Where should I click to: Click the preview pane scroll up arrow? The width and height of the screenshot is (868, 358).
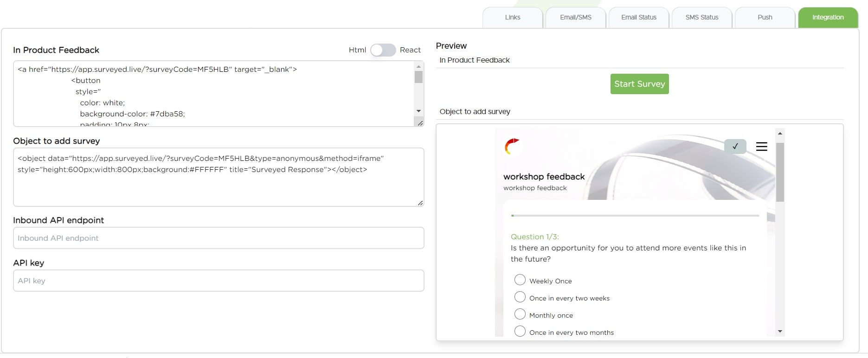[780, 134]
